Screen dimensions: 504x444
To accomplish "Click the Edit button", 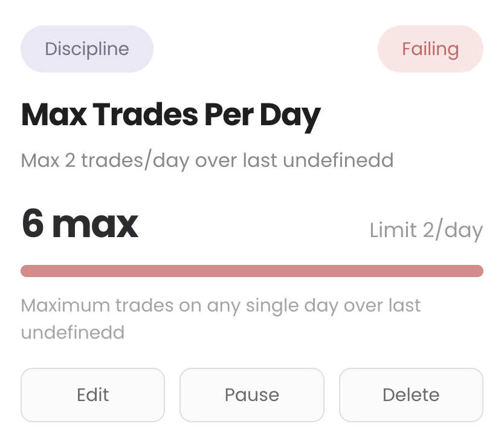I will pos(92,395).
